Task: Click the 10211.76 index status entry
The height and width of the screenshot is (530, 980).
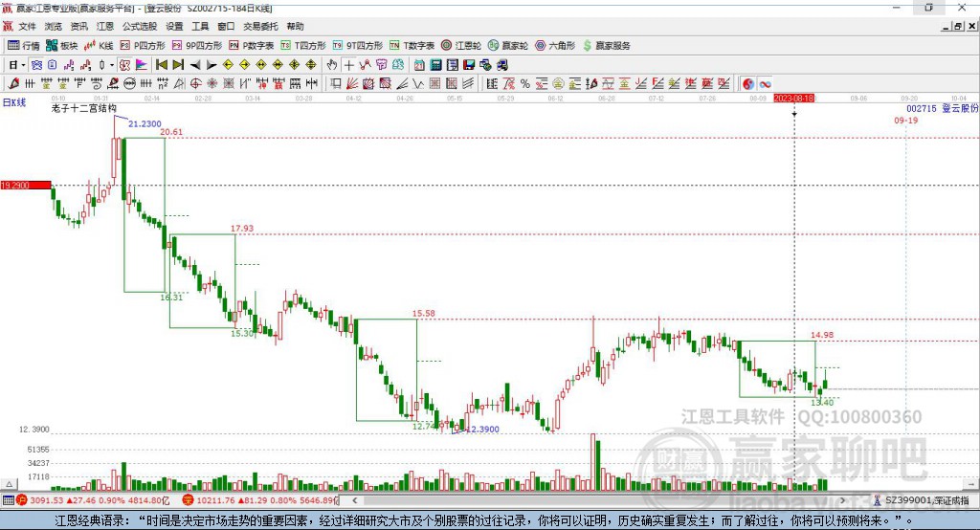Action: (260, 500)
